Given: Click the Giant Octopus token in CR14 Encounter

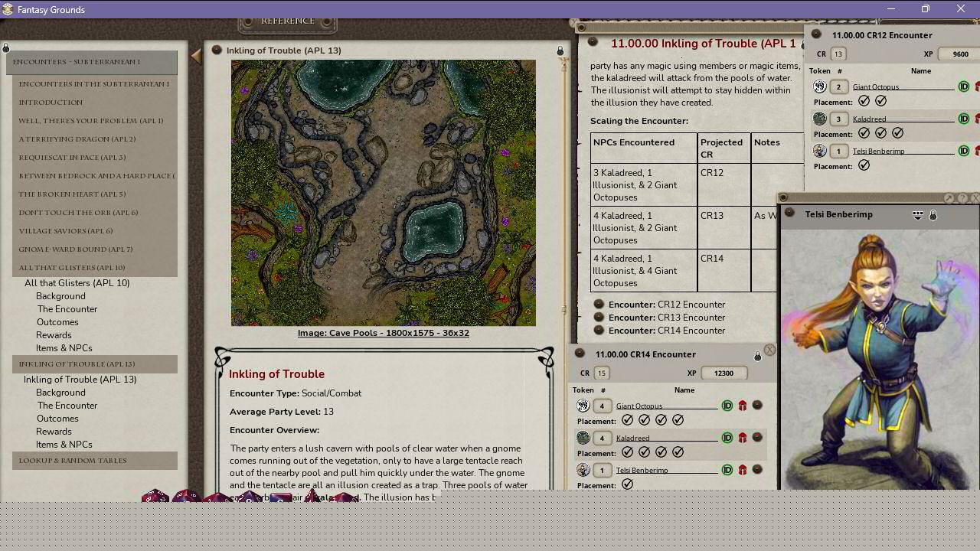Looking at the screenshot, I should (583, 406).
